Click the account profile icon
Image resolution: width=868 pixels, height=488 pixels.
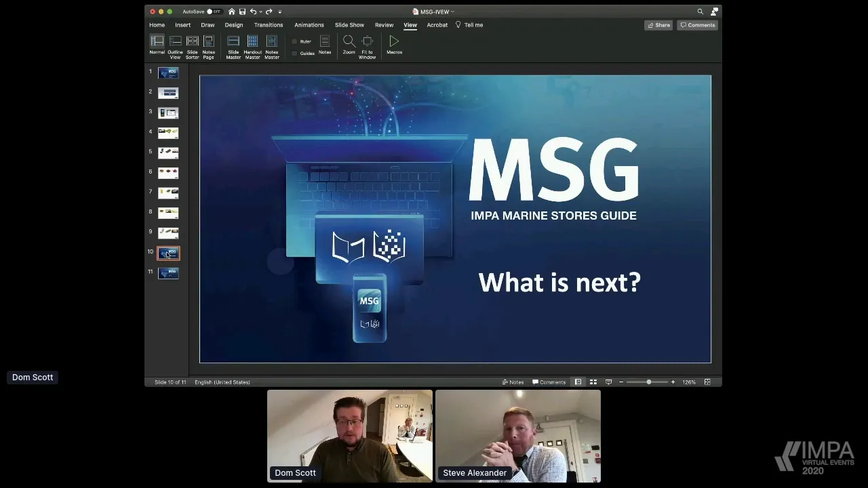click(714, 12)
